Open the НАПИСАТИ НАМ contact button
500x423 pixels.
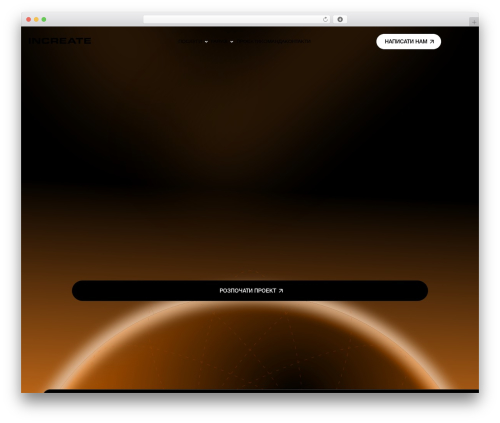[408, 42]
